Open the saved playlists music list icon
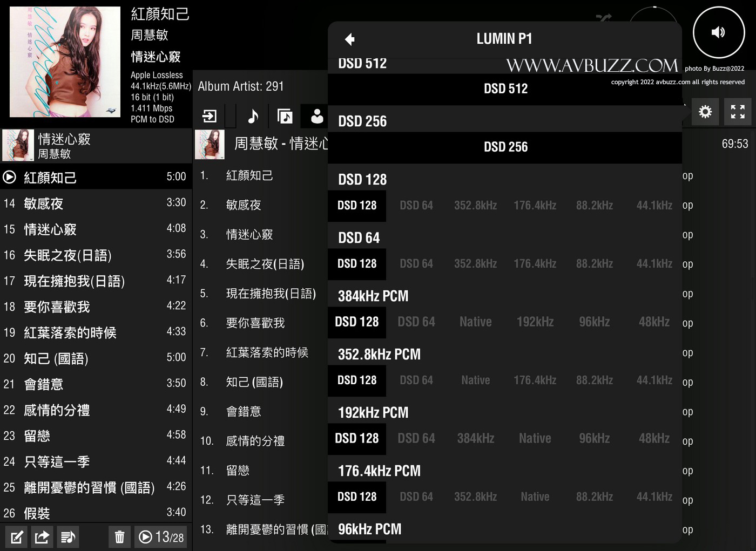 pyautogui.click(x=68, y=537)
